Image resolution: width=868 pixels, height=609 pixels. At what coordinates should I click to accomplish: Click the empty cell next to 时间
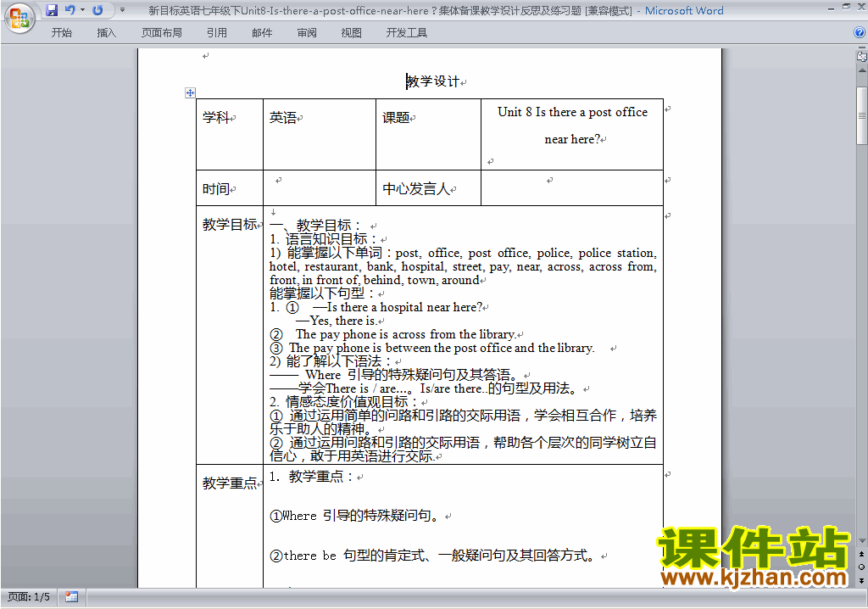(x=320, y=187)
